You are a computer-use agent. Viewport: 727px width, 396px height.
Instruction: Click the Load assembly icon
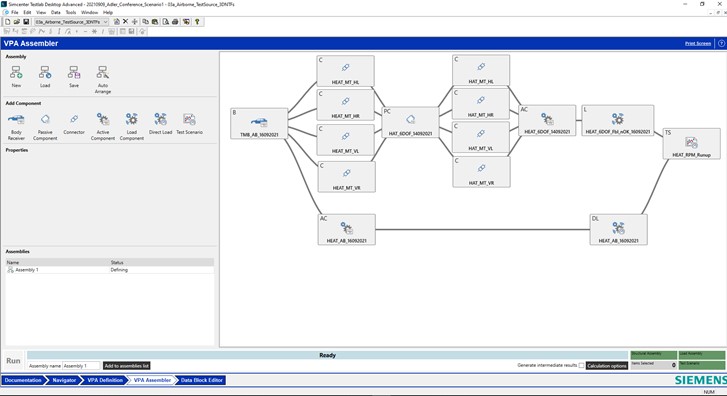[x=45, y=73]
